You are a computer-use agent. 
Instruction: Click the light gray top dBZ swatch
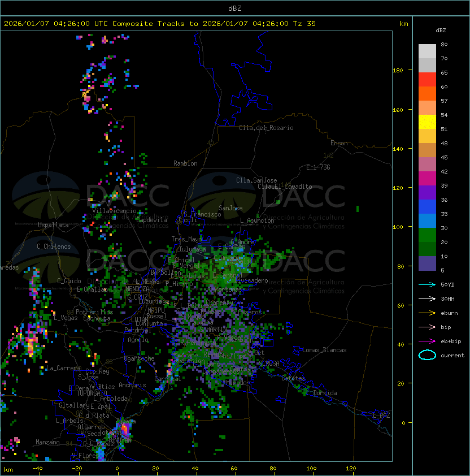point(427,51)
